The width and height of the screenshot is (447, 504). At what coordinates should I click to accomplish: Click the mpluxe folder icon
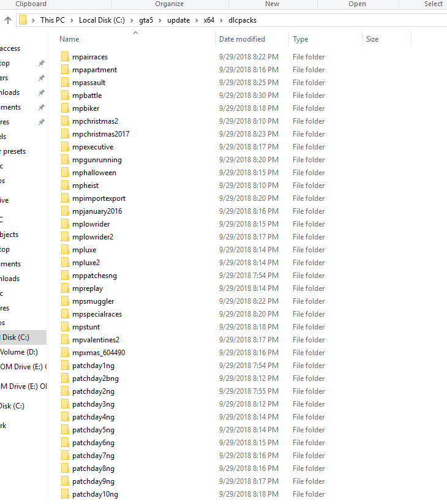[x=65, y=249]
